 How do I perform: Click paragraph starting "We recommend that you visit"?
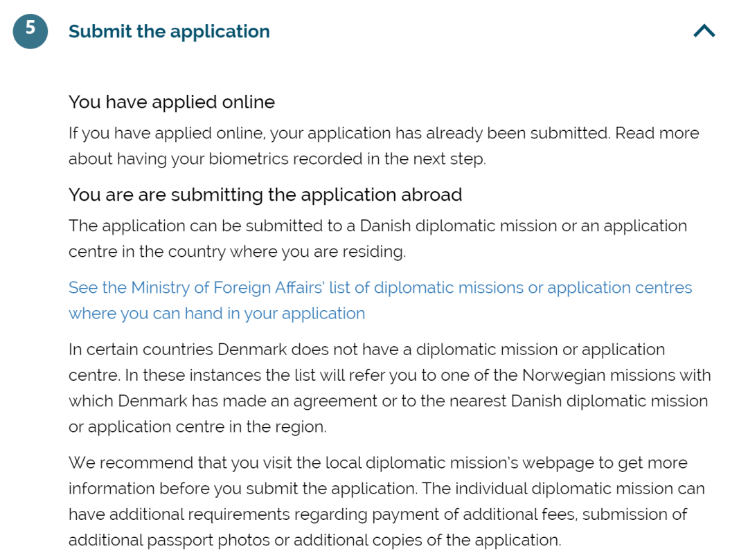377,463
